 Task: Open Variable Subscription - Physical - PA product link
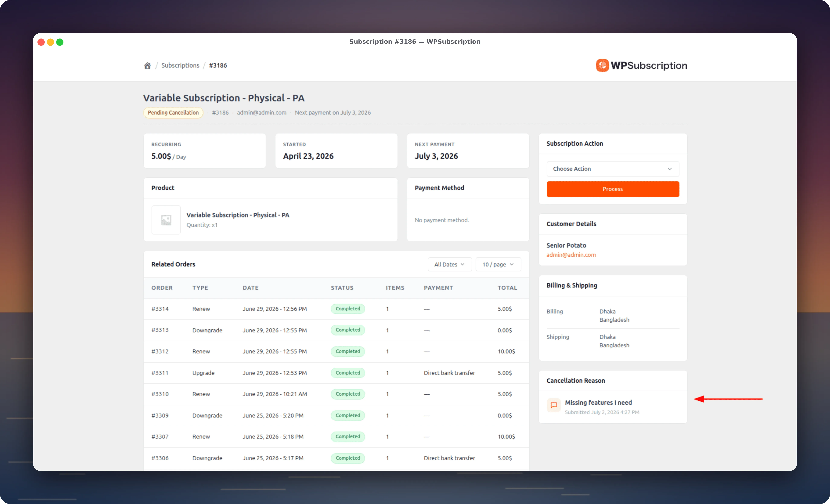point(238,215)
